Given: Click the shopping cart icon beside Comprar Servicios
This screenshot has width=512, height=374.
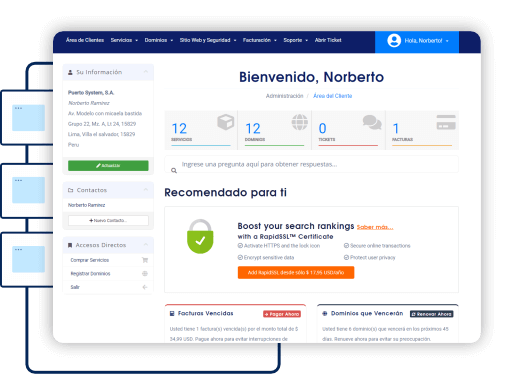Looking at the screenshot, I should tap(145, 260).
